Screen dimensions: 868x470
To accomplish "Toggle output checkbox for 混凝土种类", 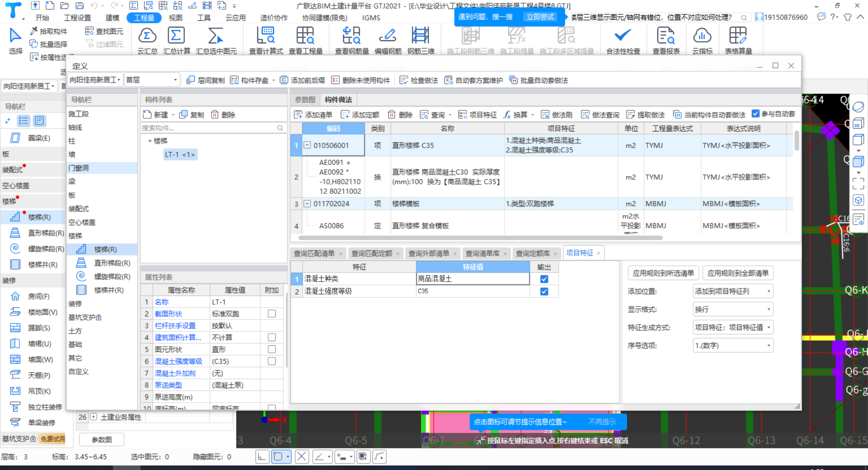I will click(x=544, y=279).
